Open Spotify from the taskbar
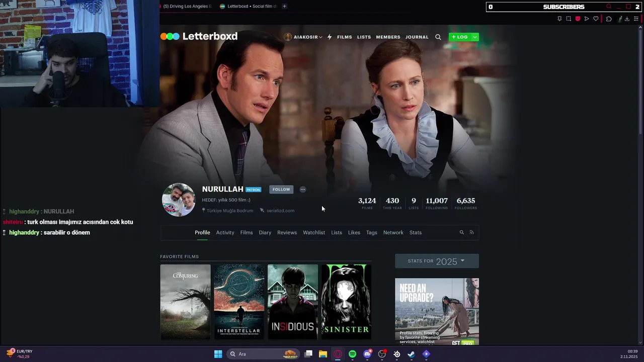 click(x=353, y=354)
